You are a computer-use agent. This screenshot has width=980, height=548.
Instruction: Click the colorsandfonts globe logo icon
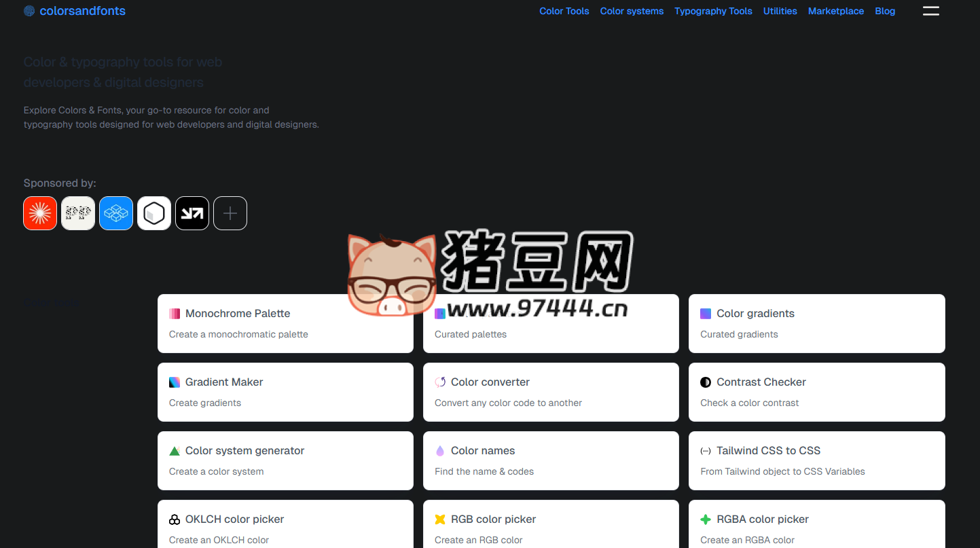29,11
